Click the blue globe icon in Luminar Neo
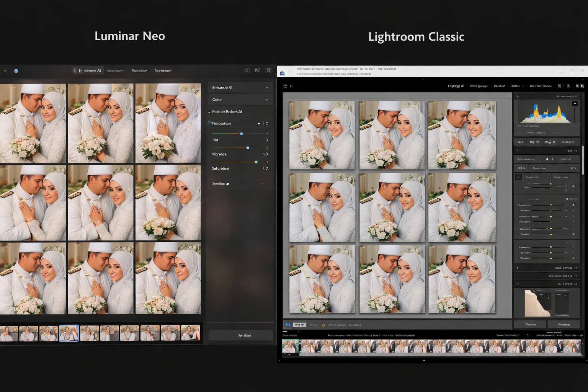588x392 pixels. click(x=16, y=71)
